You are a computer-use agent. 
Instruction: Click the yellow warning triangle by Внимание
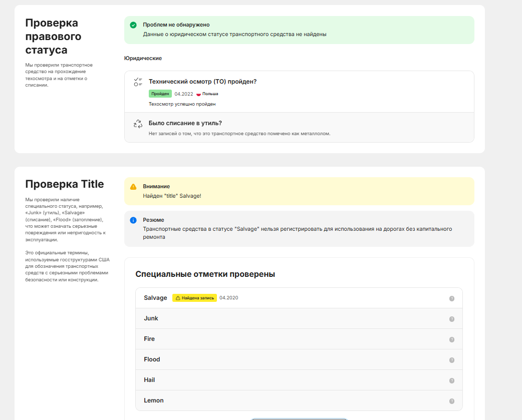[133, 187]
